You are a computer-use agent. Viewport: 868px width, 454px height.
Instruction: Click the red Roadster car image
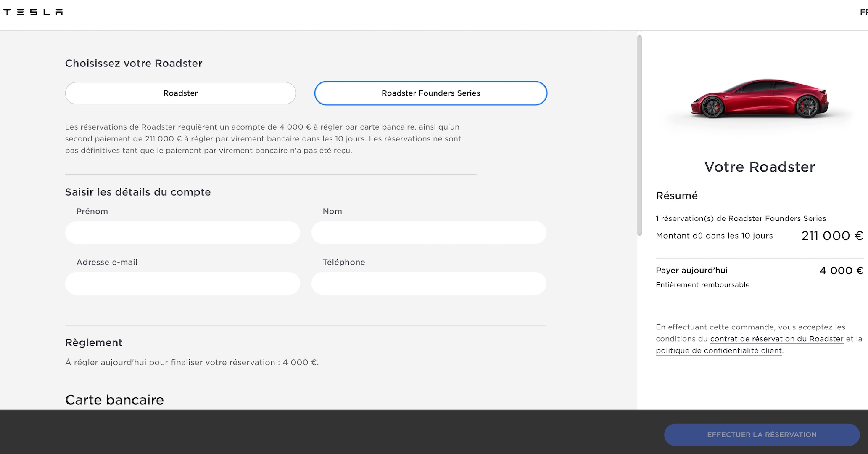(760, 98)
